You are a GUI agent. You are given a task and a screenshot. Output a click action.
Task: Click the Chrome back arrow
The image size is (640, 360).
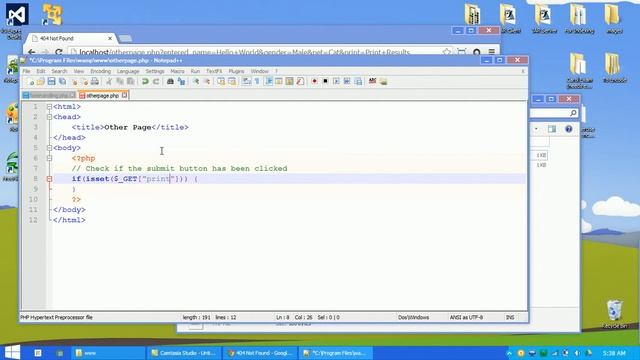tap(31, 52)
